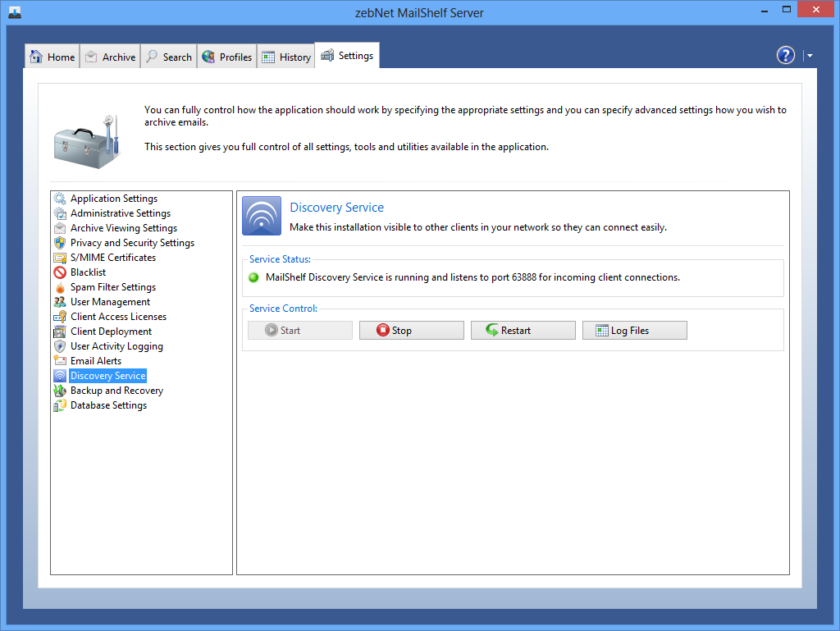The width and height of the screenshot is (840, 631).
Task: Switch to the Archive tab
Action: (x=110, y=57)
